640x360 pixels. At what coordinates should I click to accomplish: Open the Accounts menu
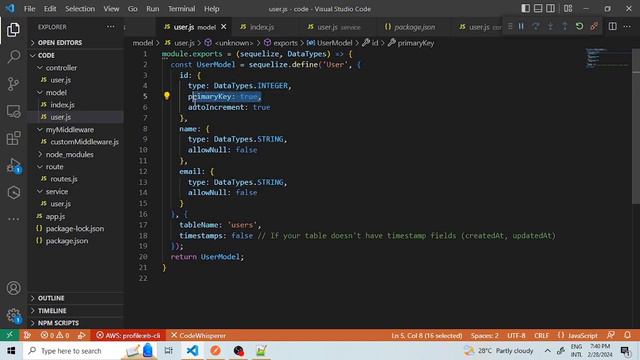click(13, 288)
